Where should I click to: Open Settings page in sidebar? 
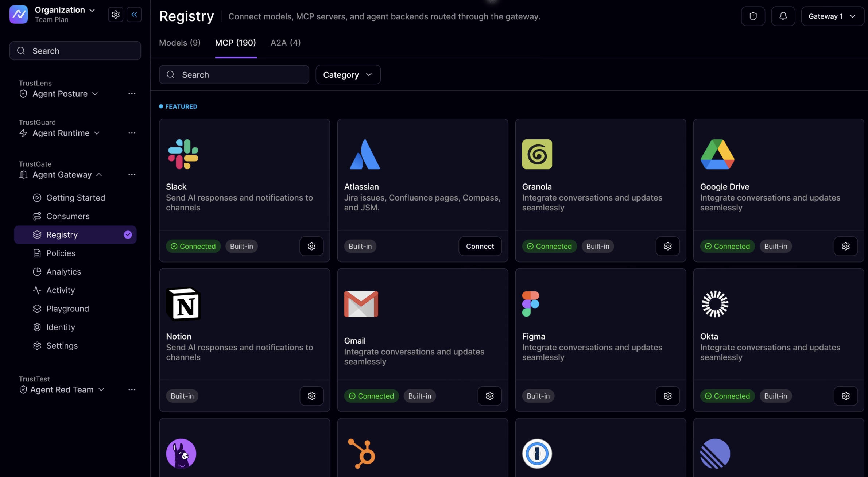pos(75,346)
